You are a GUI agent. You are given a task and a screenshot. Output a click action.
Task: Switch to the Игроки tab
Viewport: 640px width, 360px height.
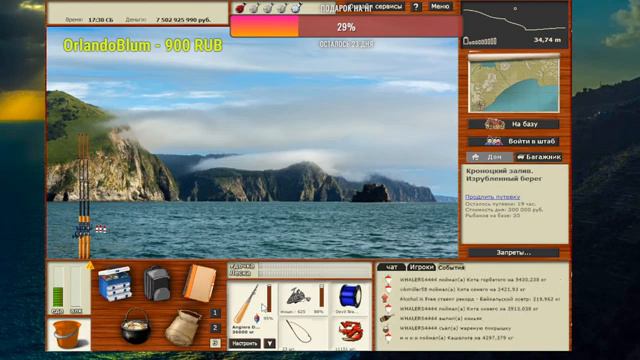[x=421, y=267]
